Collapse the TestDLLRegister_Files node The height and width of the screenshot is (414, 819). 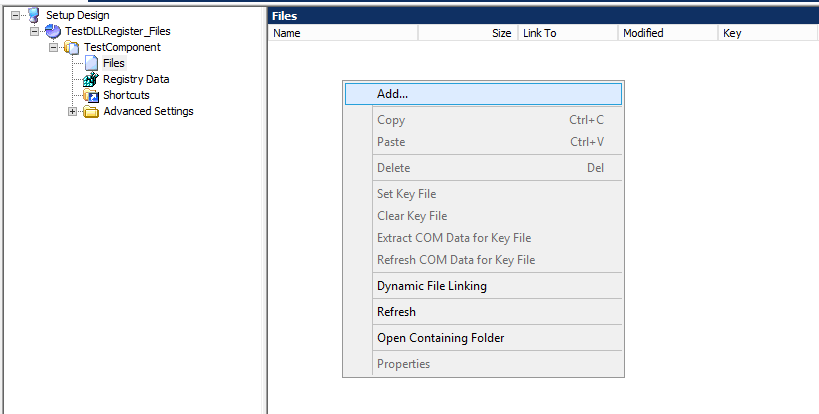pos(34,31)
